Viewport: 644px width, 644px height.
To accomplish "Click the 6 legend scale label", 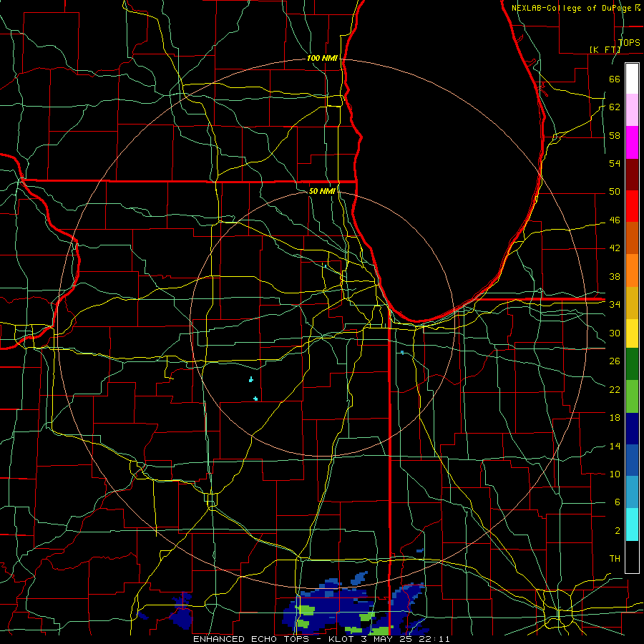I will coord(617,502).
